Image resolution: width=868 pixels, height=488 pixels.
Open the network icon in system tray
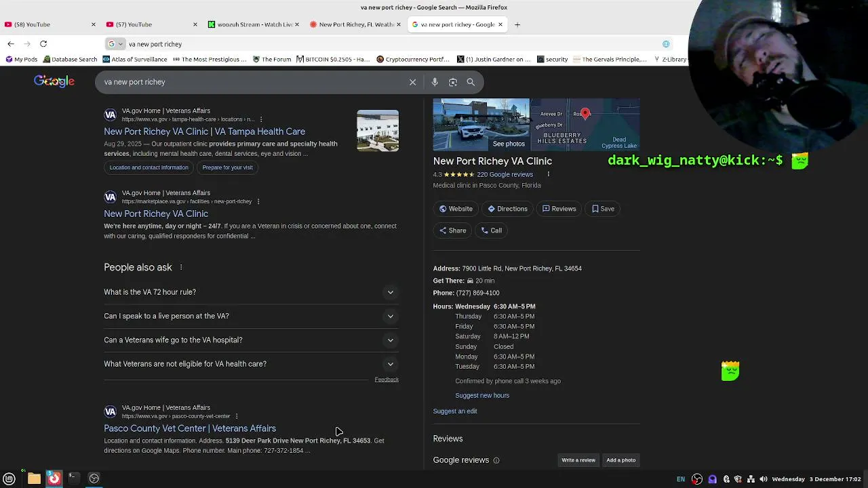click(751, 479)
